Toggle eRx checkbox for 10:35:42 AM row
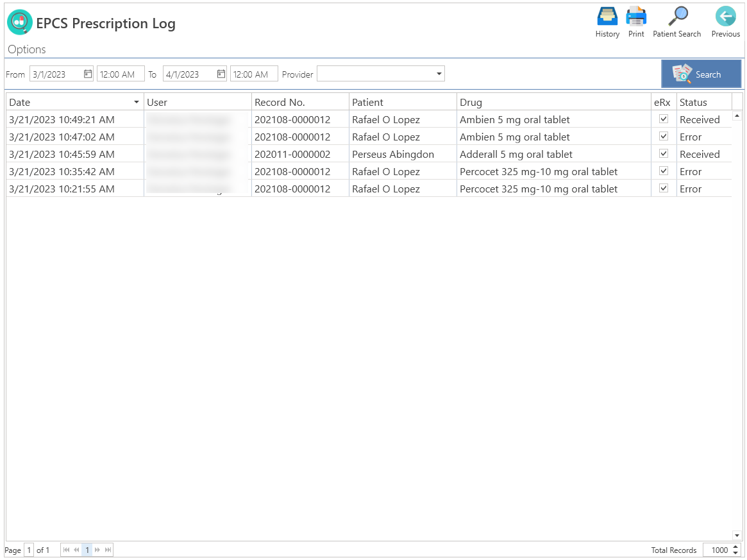747x560 pixels. tap(663, 171)
